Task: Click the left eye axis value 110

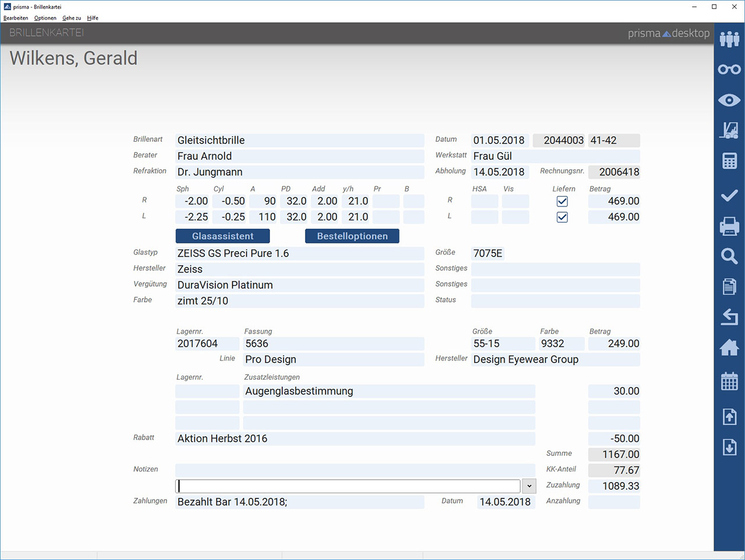Action: point(263,217)
